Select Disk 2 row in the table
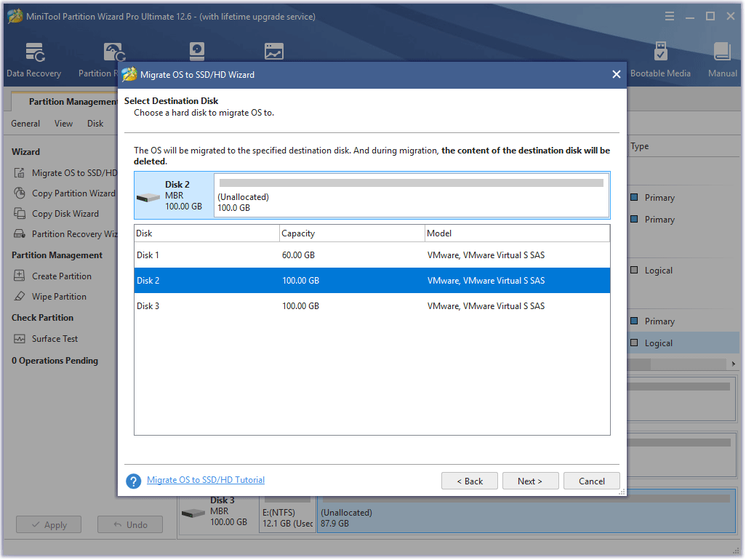 click(372, 280)
